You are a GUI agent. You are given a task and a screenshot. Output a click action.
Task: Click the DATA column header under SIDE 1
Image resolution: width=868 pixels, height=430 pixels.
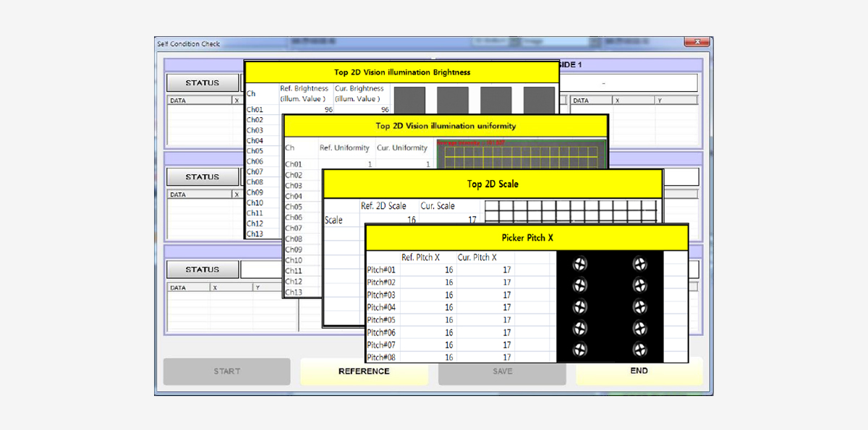pyautogui.click(x=591, y=100)
